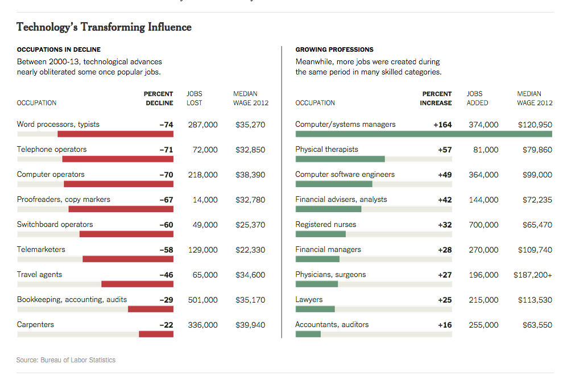
Task: Select the OCCUPATIONS IN DECLINE heading
Action: pos(59,49)
